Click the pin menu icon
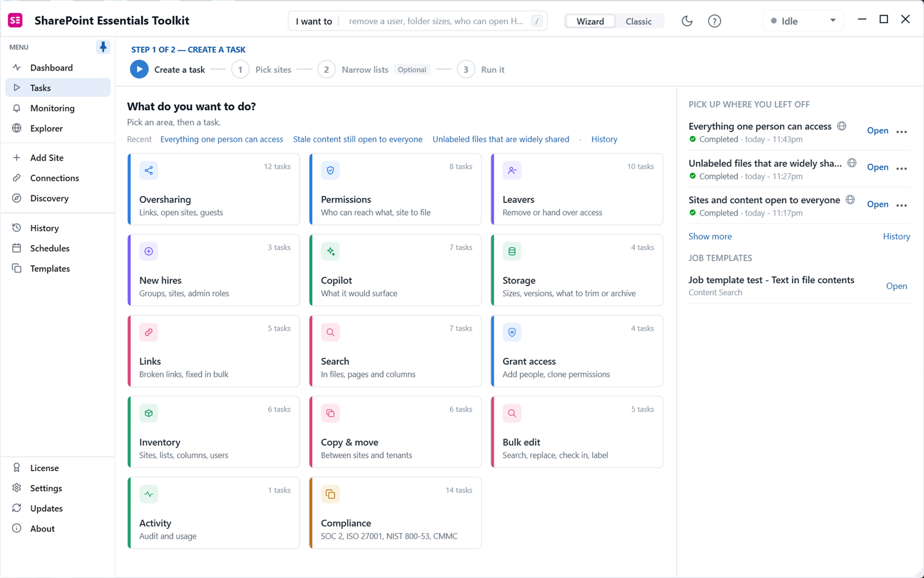This screenshot has height=578, width=924. point(103,47)
